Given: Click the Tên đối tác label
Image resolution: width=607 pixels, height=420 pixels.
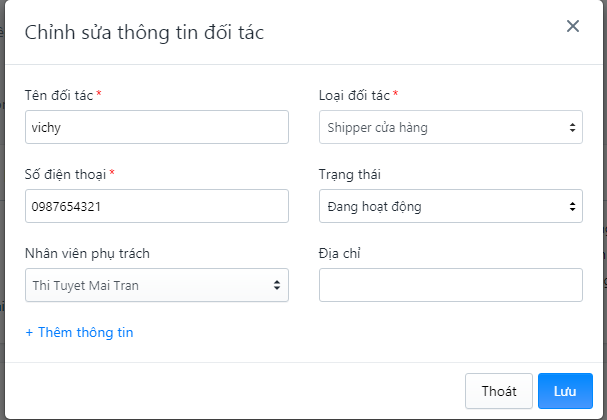Looking at the screenshot, I should (59, 95).
